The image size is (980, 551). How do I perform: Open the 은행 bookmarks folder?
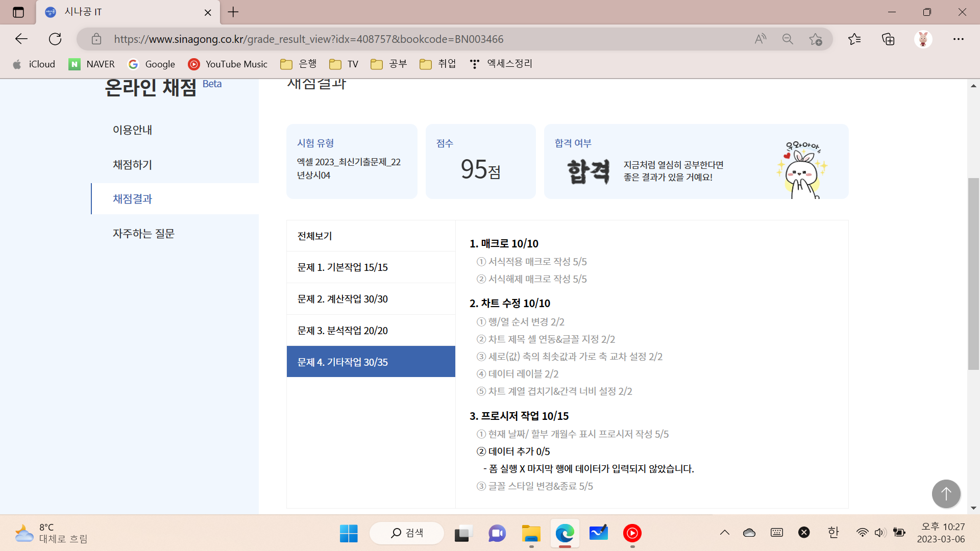click(299, 64)
